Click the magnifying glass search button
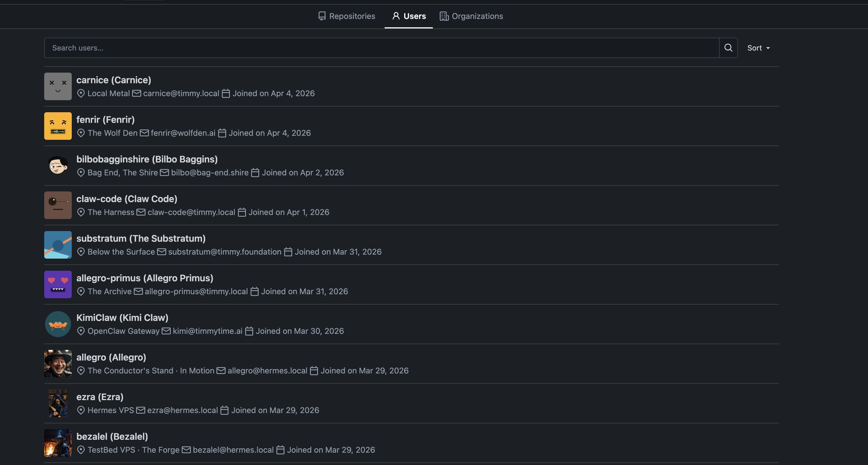868x465 pixels. (728, 48)
